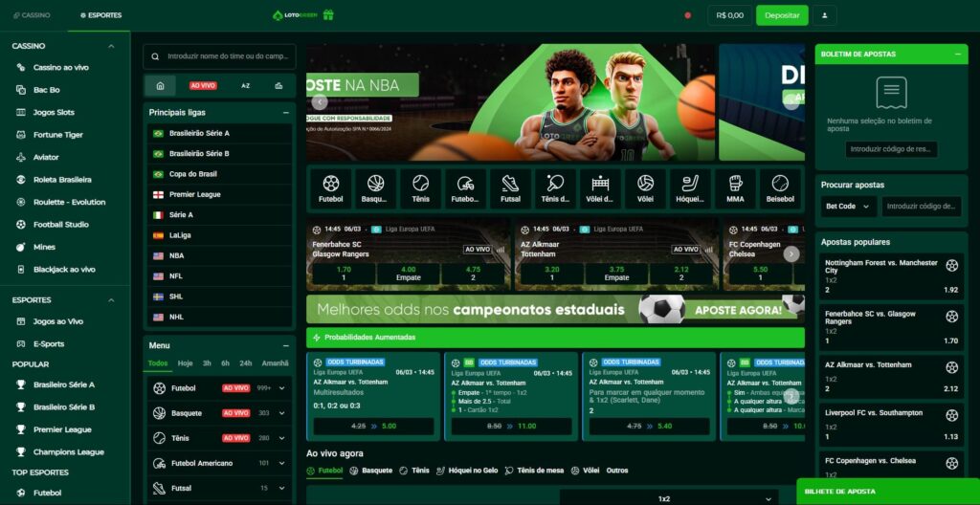Click the team search input field
Viewport: 980px width, 505px height.
click(x=219, y=56)
